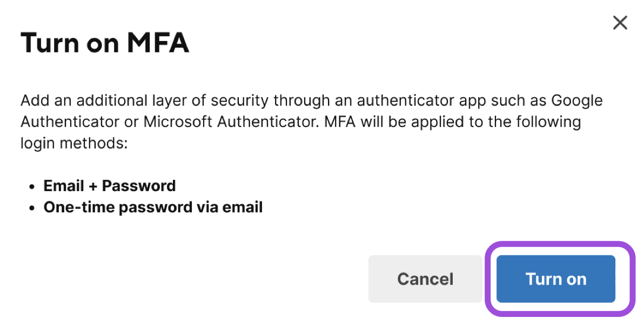Click the bullet point before Email + Password
The image size is (644, 324).
pos(32,185)
